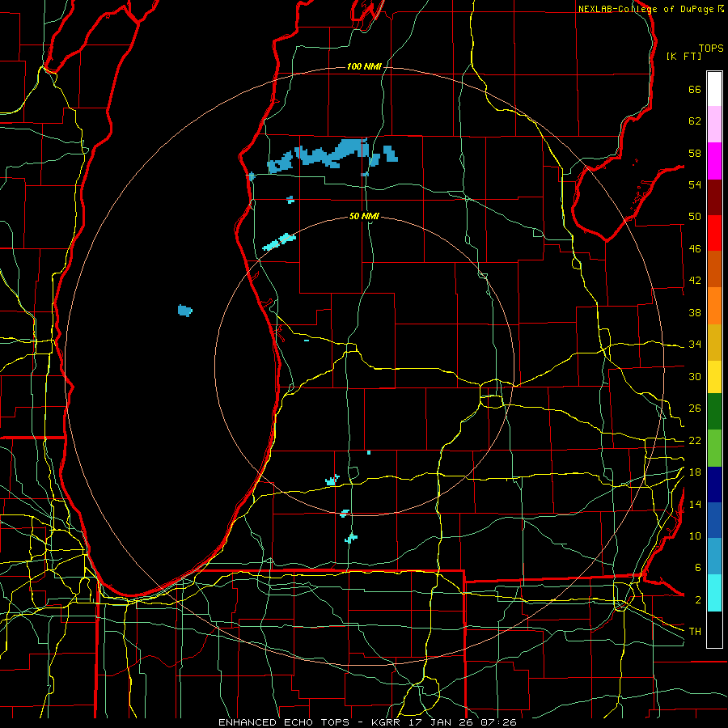The width and height of the screenshot is (728, 728).
Task: Click the TOPS legend title
Action: click(711, 48)
